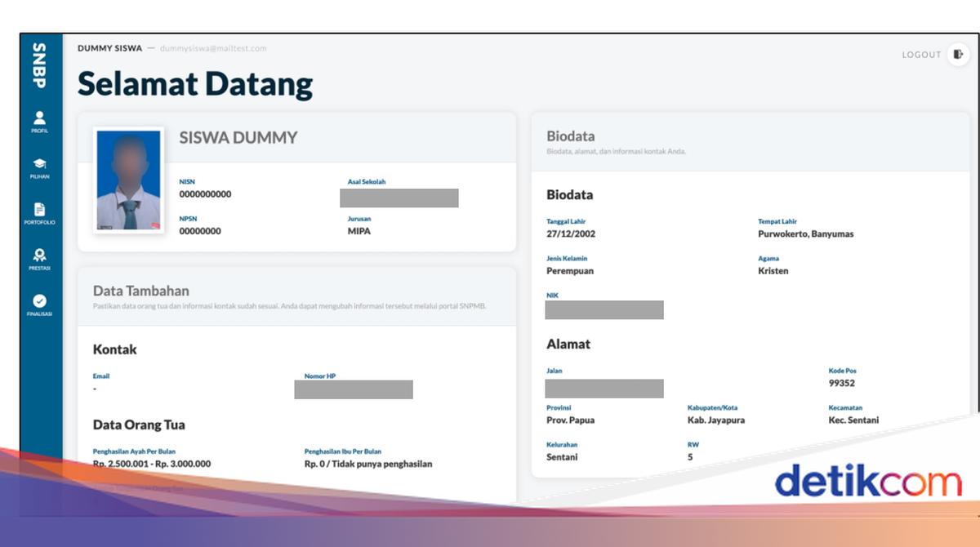Screen dimensions: 980x547
Task: Click the detikcom watermark logo
Action: tap(868, 482)
